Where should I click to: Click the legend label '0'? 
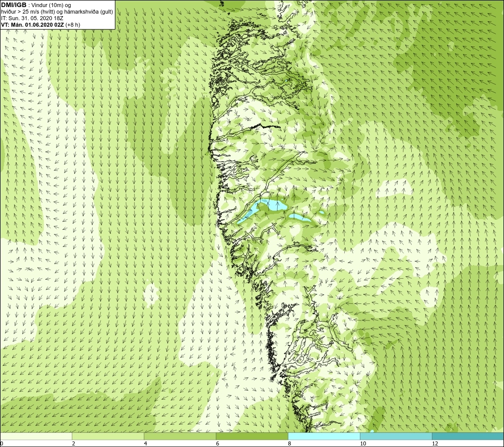pyautogui.click(x=2, y=443)
